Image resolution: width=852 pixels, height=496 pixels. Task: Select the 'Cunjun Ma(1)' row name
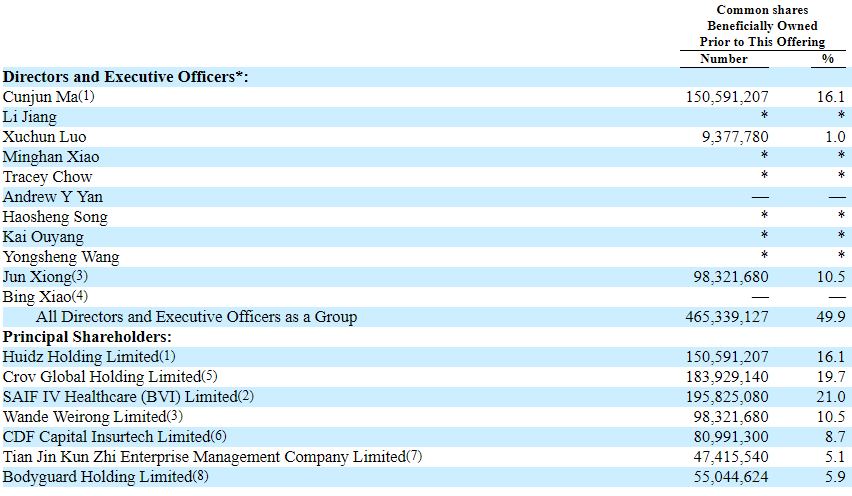coord(48,97)
